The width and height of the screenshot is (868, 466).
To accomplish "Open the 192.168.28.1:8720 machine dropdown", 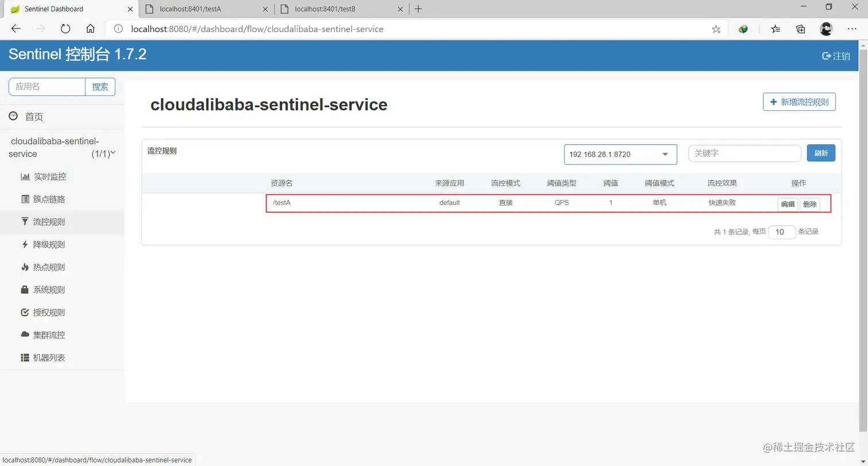I will tap(621, 154).
